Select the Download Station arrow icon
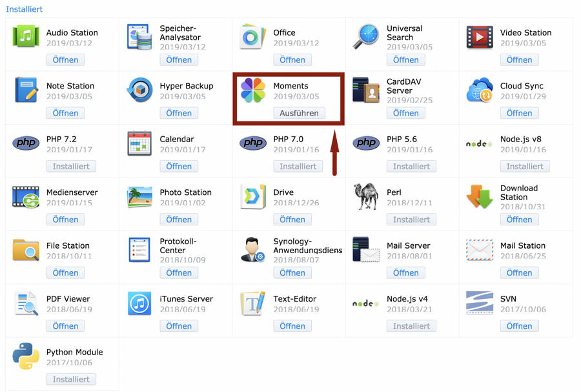The width and height of the screenshot is (581, 392). coord(480,197)
